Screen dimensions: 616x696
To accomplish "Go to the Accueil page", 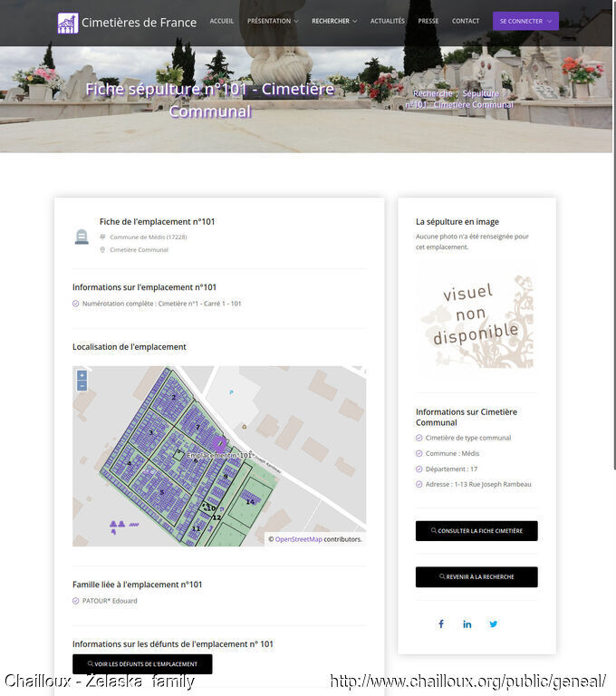I will coord(222,21).
